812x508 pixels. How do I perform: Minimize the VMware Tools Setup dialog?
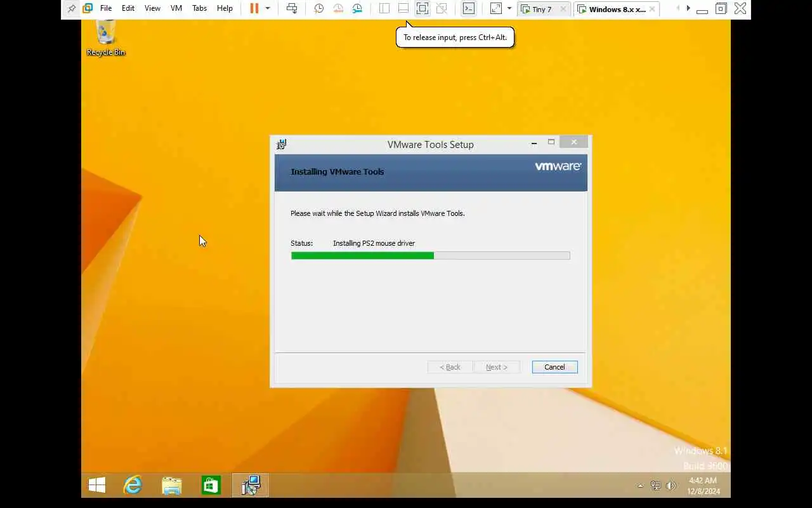pyautogui.click(x=534, y=143)
